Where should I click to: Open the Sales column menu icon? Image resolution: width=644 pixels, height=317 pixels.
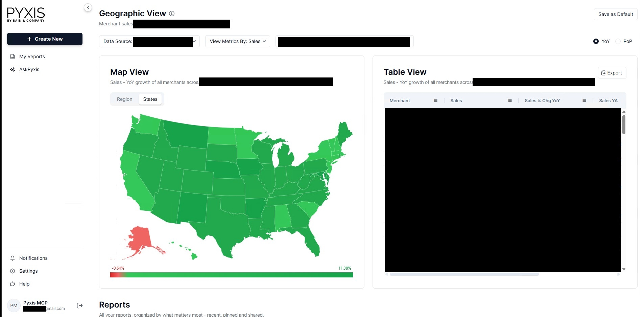pos(510,100)
